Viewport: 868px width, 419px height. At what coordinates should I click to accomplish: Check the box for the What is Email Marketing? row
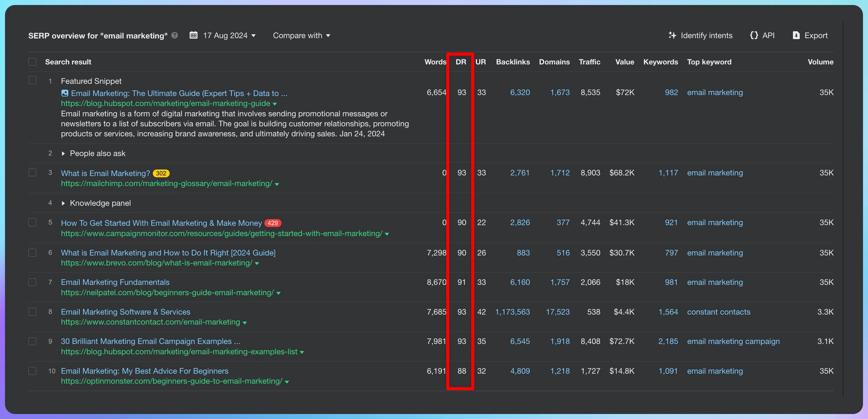tap(32, 173)
